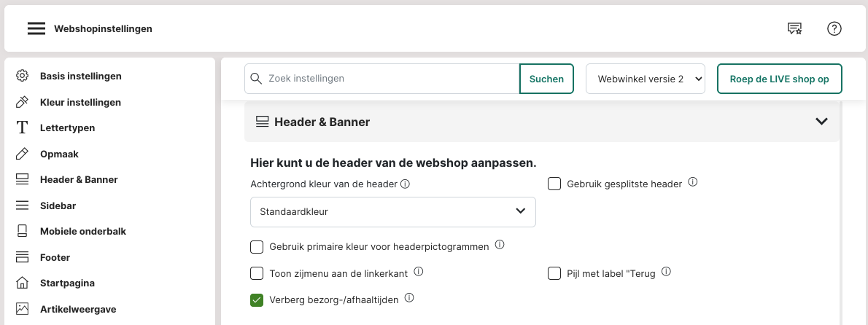Enable Gebruik gesplitste header checkbox
Viewport: 868px width, 325px height.
(x=554, y=184)
